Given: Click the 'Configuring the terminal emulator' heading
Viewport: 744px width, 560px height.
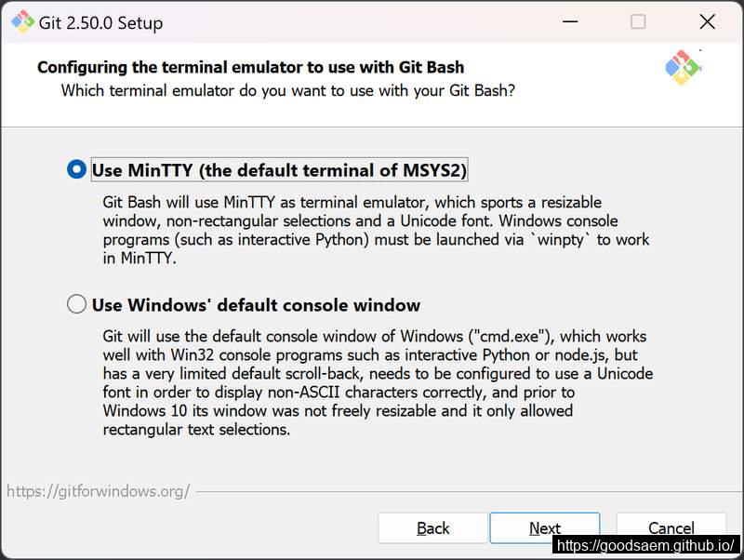Looking at the screenshot, I should (x=250, y=67).
